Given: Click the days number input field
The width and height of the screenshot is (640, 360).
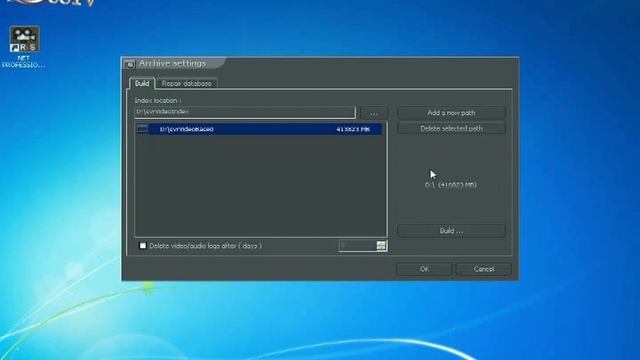Looking at the screenshot, I should (358, 245).
